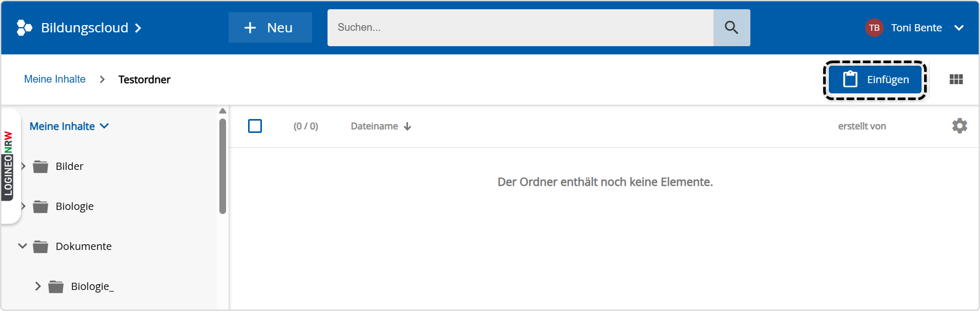Select the Biologie folder
The height and width of the screenshot is (311, 980).
(74, 206)
